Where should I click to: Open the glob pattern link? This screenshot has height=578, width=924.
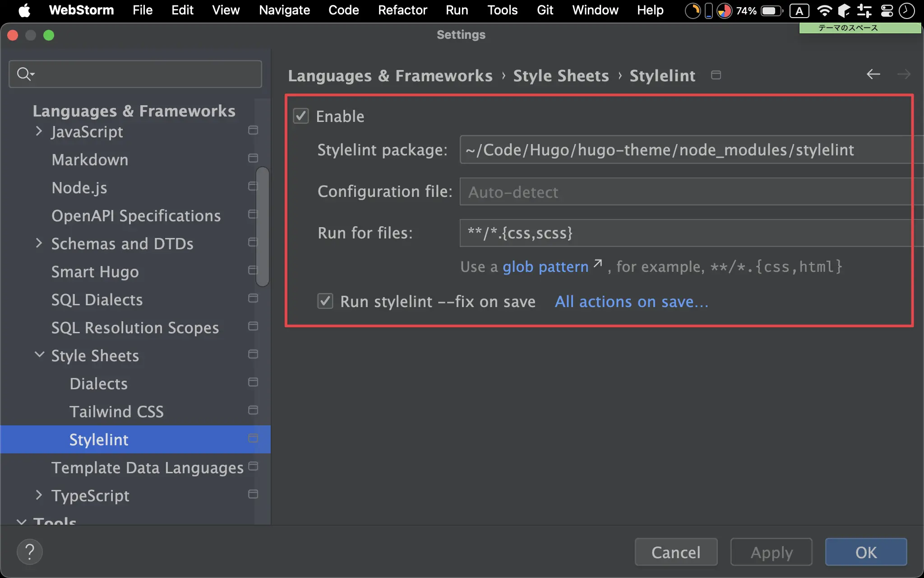(x=545, y=267)
